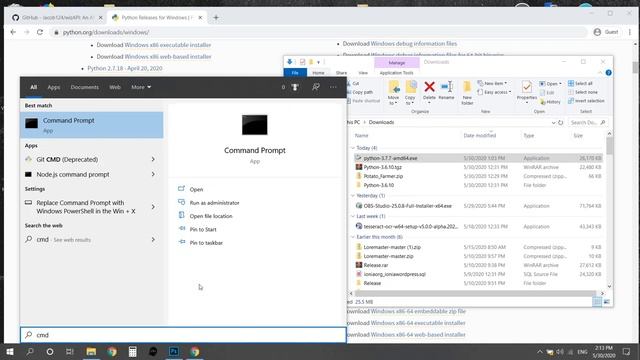Click the Open action for Command Prompt
This screenshot has height=360, width=640.
point(196,189)
